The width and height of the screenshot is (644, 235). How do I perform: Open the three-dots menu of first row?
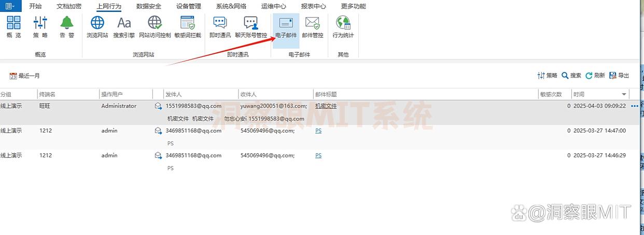(635, 106)
